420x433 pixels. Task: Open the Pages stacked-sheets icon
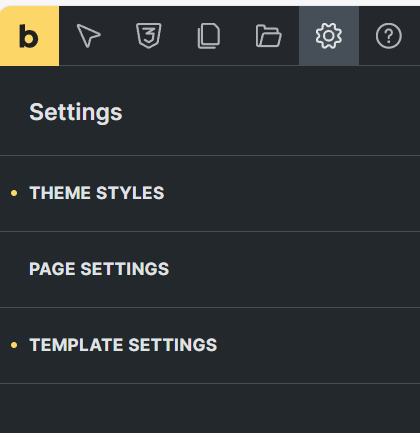point(209,36)
